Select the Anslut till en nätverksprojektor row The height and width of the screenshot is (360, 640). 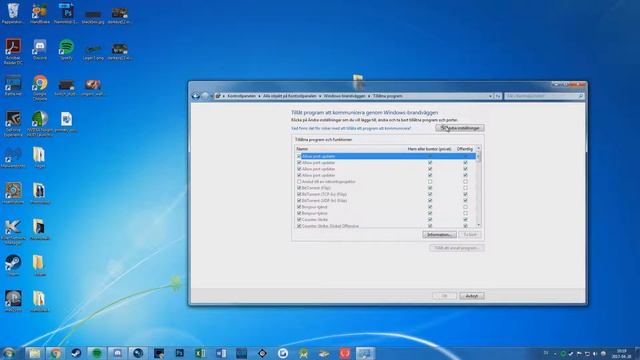pos(386,182)
